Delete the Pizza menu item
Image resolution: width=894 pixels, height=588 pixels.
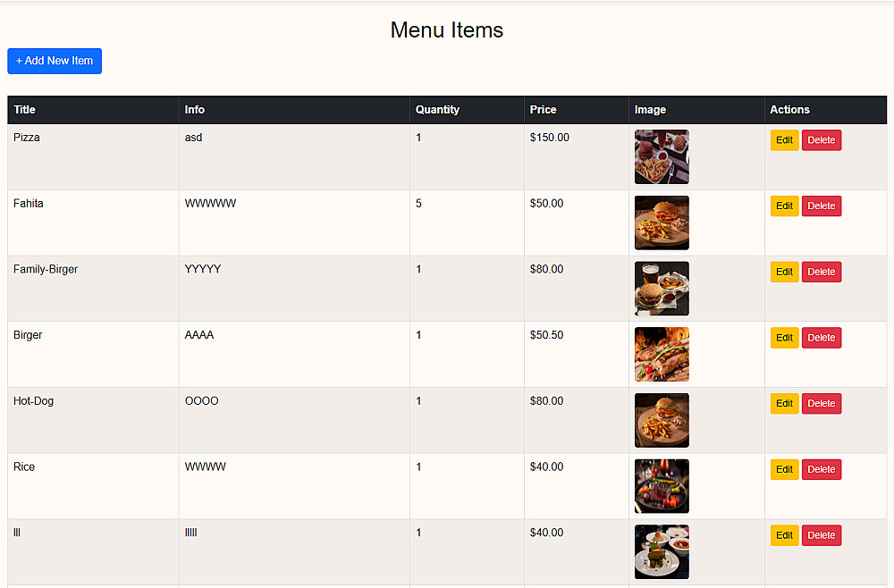[x=821, y=140]
